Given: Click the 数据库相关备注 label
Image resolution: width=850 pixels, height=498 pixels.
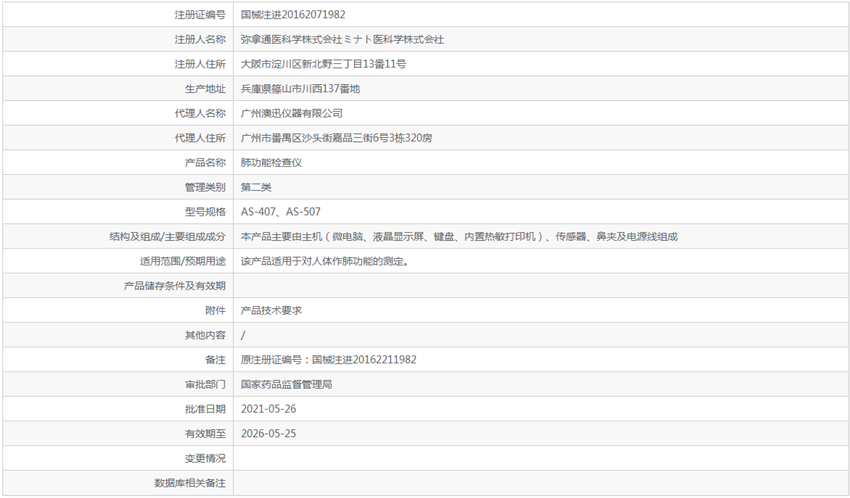Looking at the screenshot, I should [x=190, y=483].
